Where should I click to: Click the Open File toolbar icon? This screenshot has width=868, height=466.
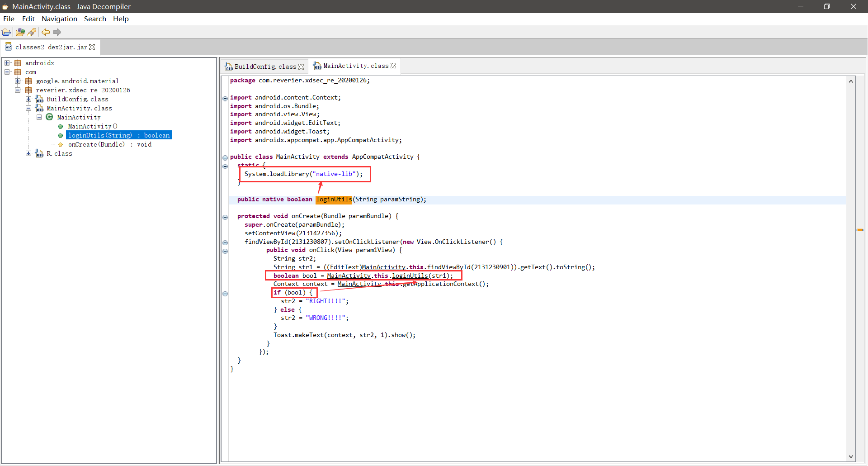[6, 32]
